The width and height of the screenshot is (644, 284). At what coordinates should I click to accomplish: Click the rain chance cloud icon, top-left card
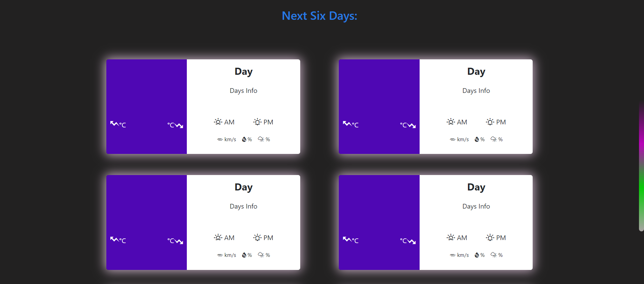point(260,139)
